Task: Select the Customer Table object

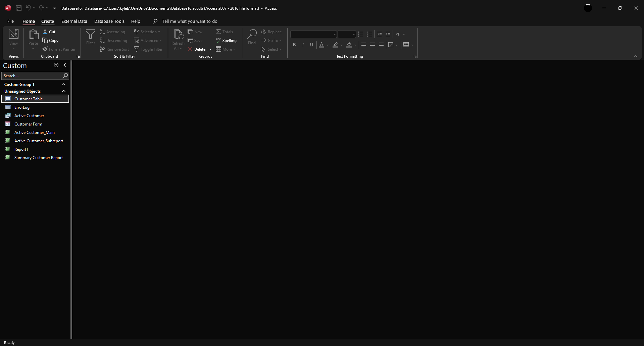Action: click(35, 99)
